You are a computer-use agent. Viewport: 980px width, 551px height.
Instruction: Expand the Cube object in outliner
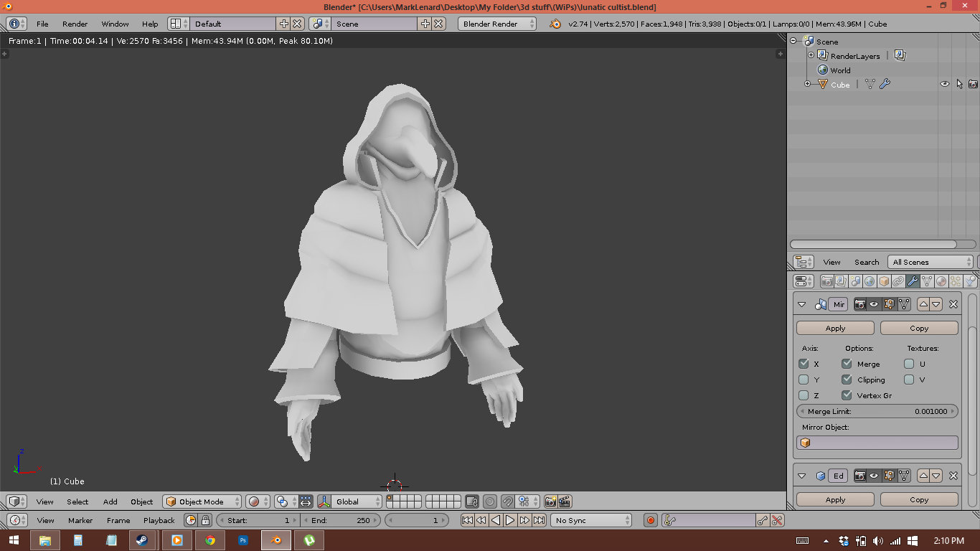808,84
